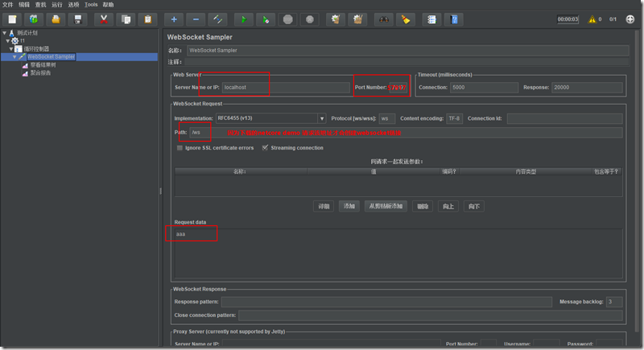644x350 pixels.
Task: Click the Clear results icon
Action: tap(336, 19)
